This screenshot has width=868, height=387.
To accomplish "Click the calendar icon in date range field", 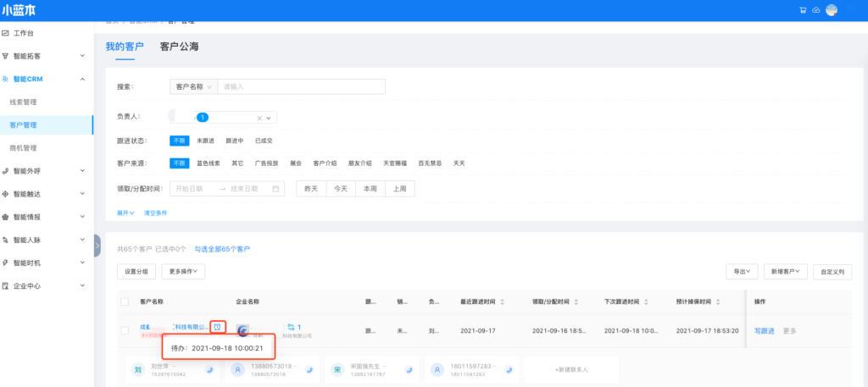I will coord(275,188).
